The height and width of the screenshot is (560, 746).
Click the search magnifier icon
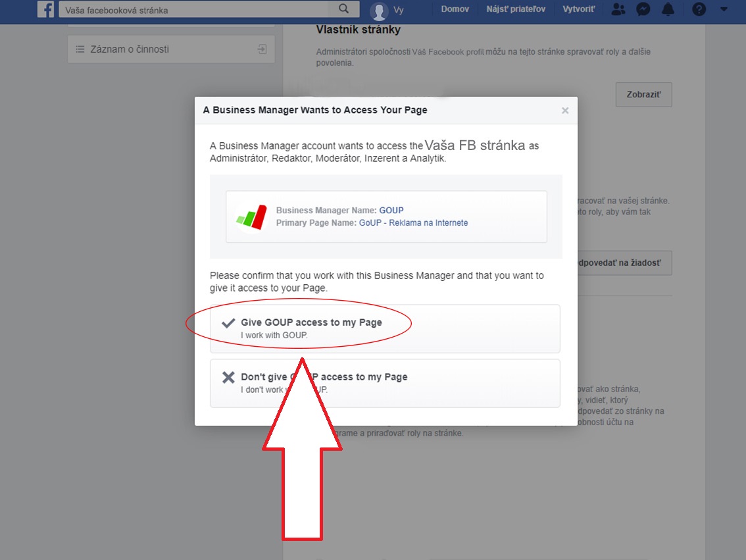[x=343, y=9]
